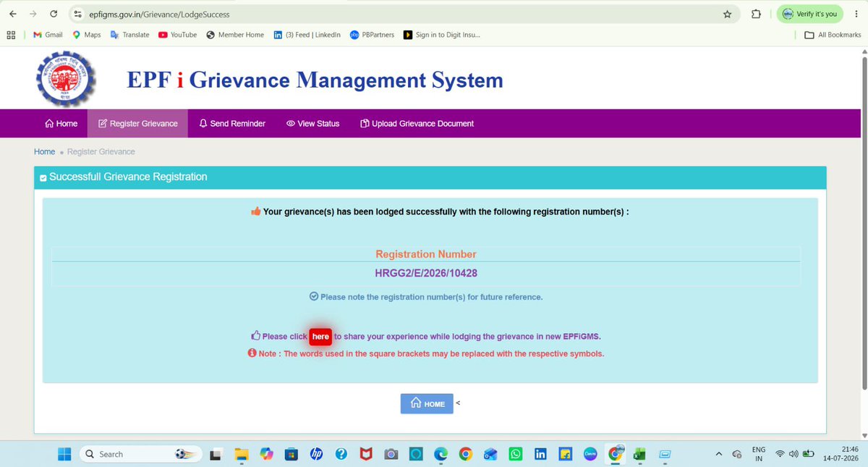Open Upload Grievance Document menu item
868x467 pixels.
pyautogui.click(x=417, y=124)
